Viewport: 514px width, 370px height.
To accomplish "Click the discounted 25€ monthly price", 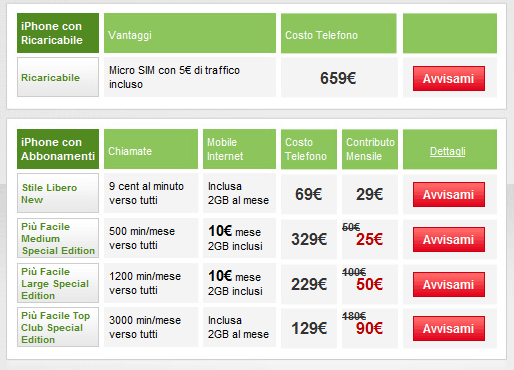I will pos(369,239).
